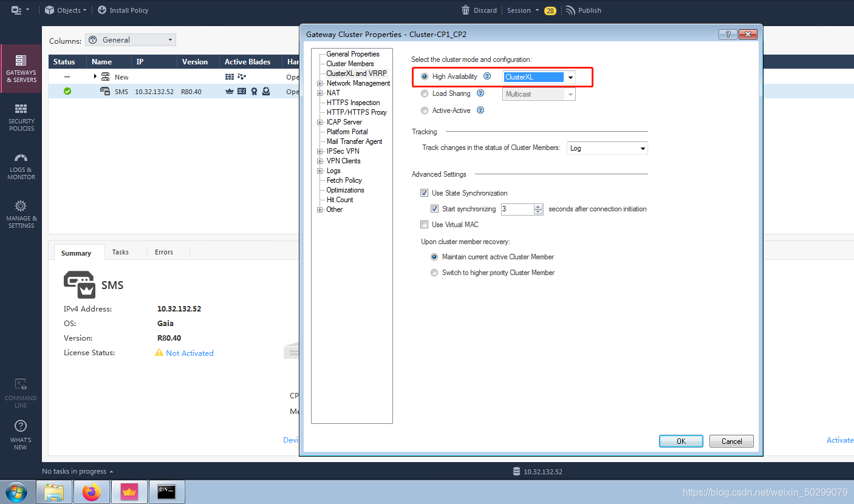This screenshot has height=504, width=854.
Task: Click OK in Gateway Cluster Properties
Action: (681, 441)
